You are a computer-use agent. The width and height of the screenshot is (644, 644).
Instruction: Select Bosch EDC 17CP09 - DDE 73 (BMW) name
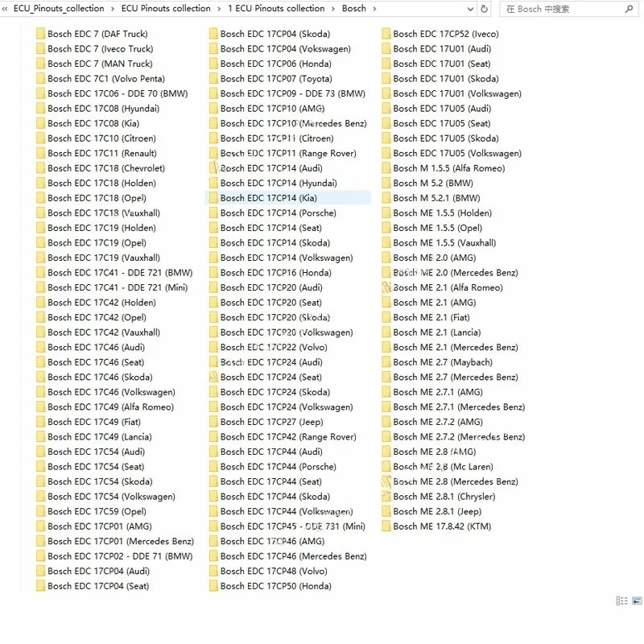point(293,93)
